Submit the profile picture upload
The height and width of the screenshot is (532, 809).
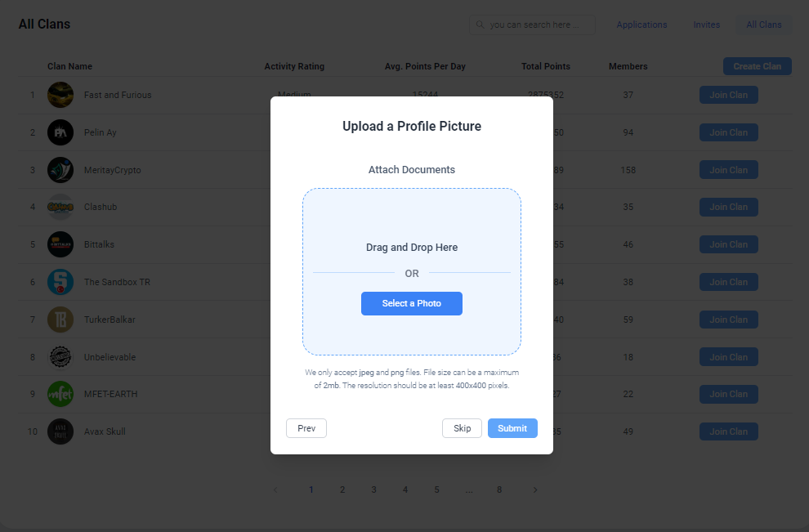tap(512, 428)
